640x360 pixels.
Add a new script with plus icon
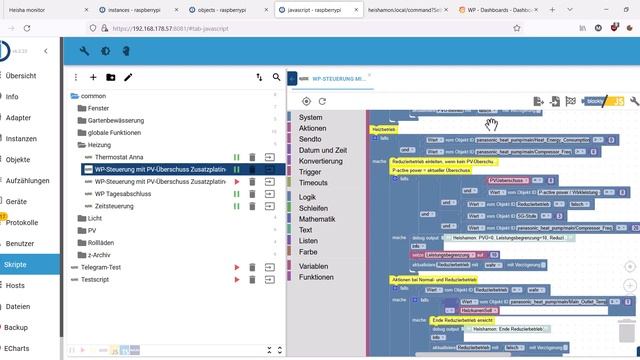click(93, 77)
